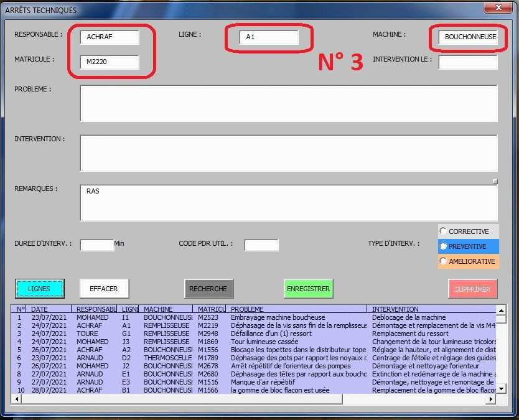Select row 5 about Blocage les topettes

tap(249, 350)
